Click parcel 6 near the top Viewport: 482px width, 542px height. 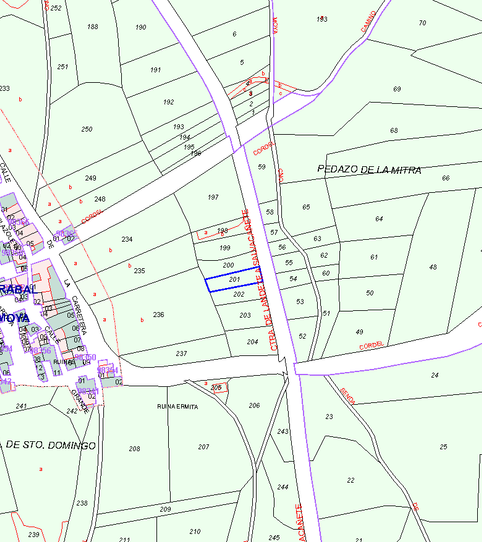[234, 34]
